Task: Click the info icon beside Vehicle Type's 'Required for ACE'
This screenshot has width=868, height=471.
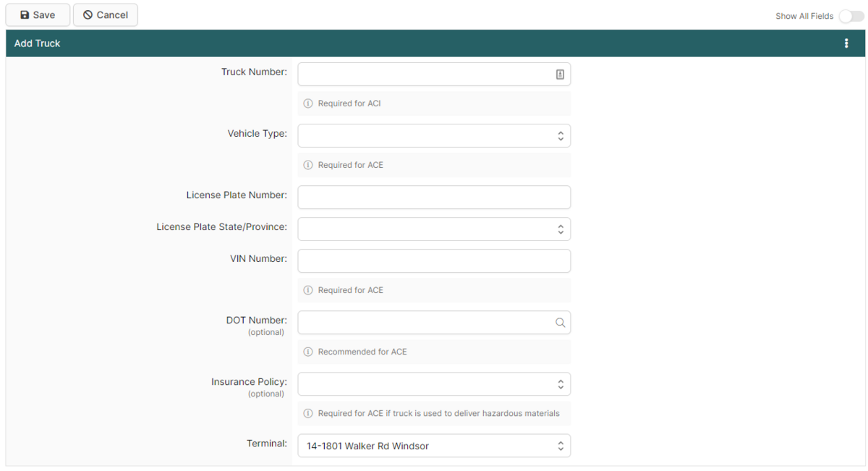Action: click(308, 164)
